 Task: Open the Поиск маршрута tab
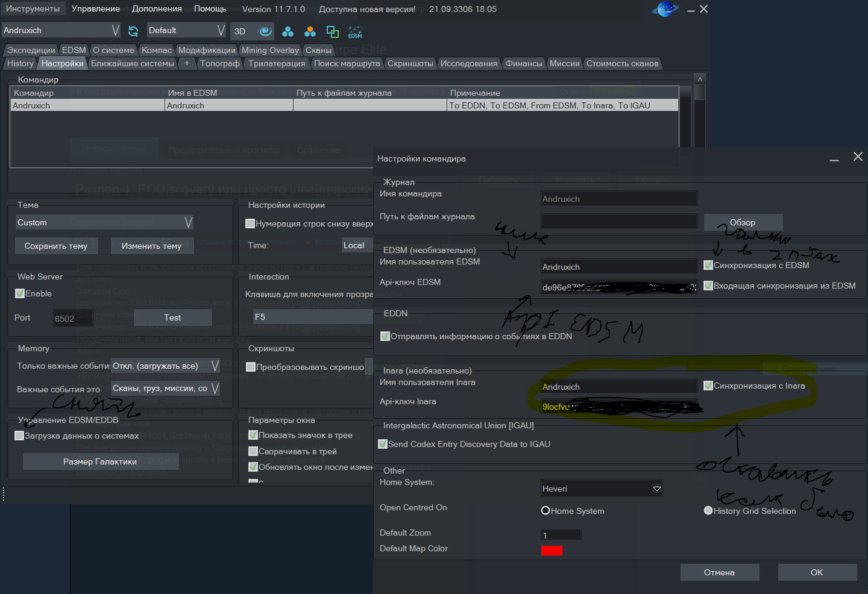(347, 63)
